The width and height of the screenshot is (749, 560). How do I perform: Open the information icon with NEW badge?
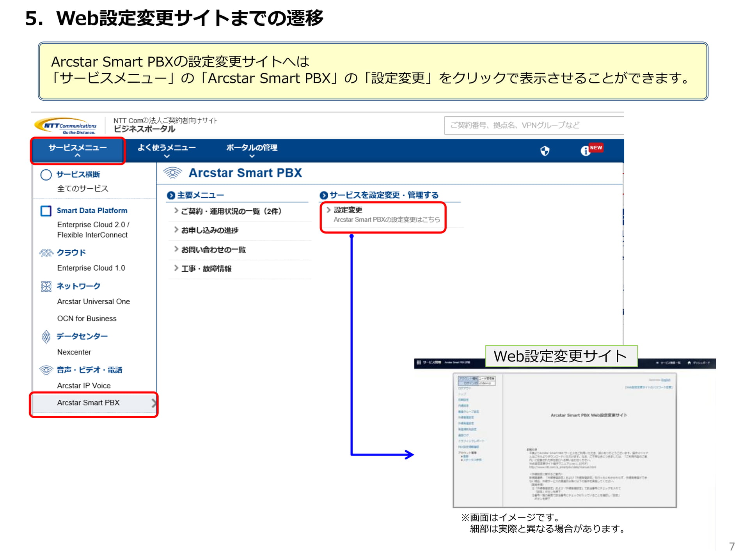(x=591, y=150)
